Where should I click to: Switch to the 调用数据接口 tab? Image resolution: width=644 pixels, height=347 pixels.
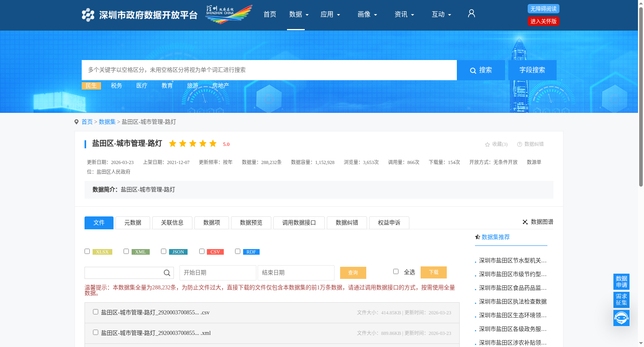click(x=299, y=223)
